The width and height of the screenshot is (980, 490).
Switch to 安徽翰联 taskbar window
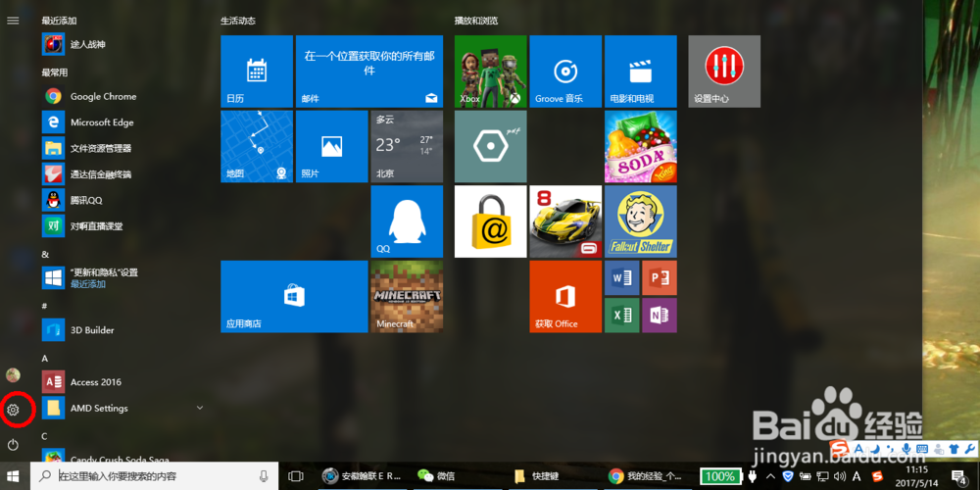pyautogui.click(x=362, y=476)
